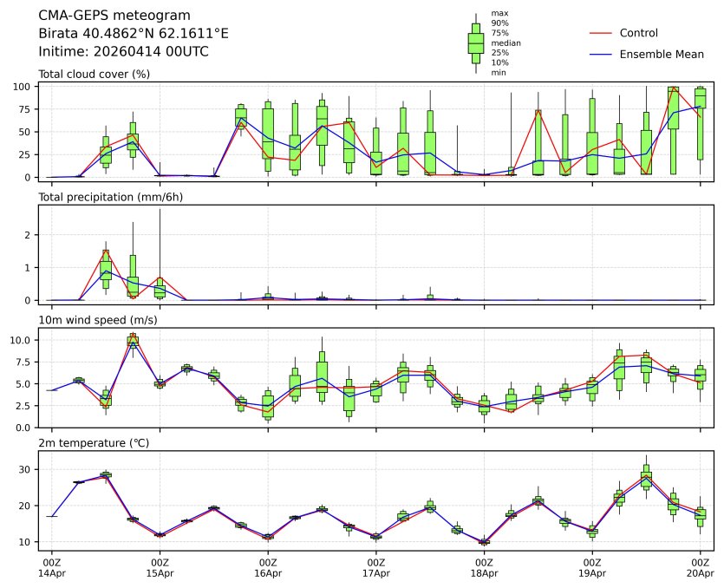This screenshot has width=724, height=588.
Task: Click the box-plot legend symbol
Action: click(x=475, y=43)
